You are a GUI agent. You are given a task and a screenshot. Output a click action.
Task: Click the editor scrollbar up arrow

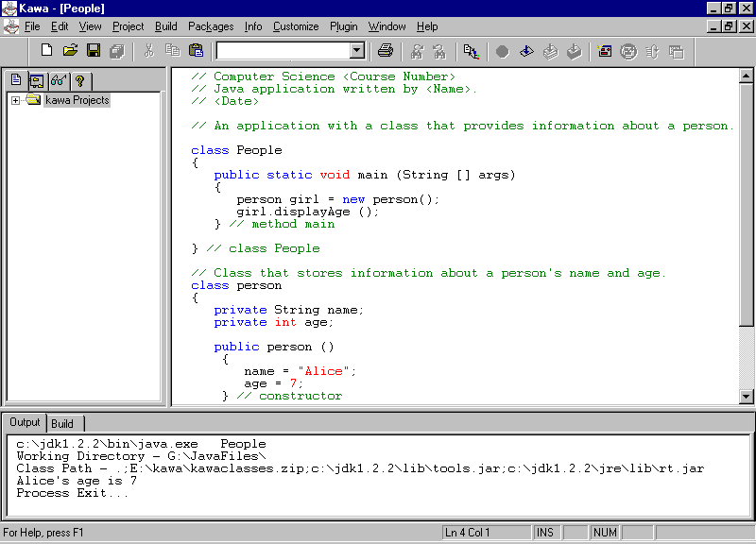(x=746, y=76)
